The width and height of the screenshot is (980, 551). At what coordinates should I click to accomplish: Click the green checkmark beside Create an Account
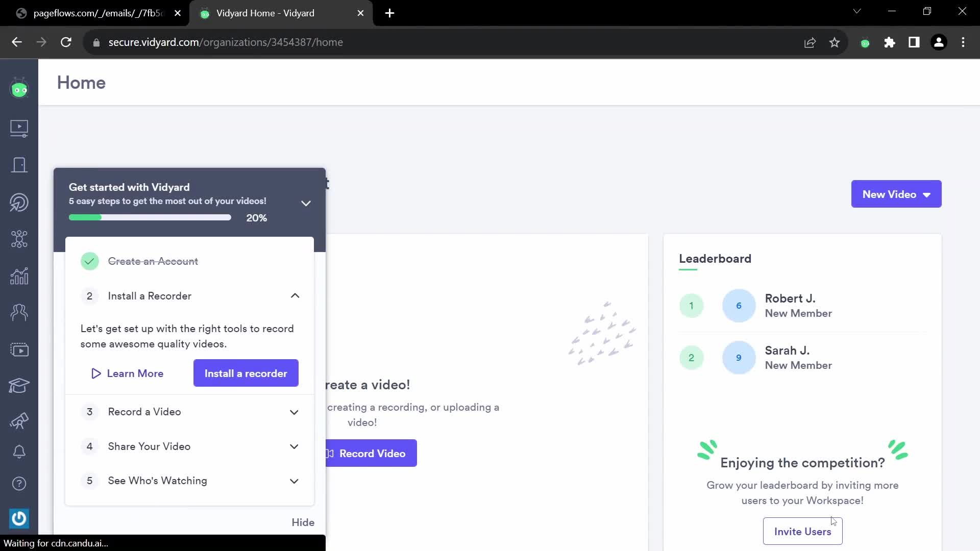(x=89, y=261)
